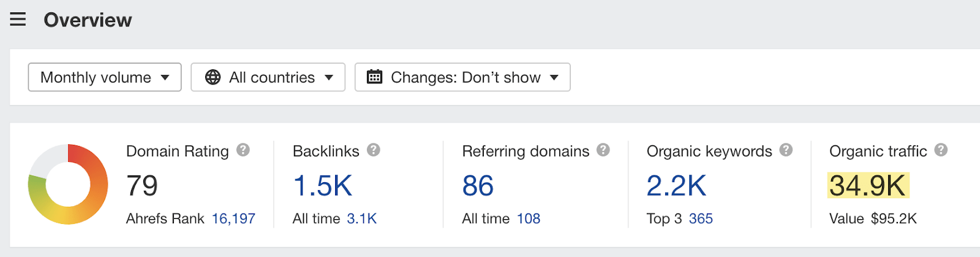Open the all time 3.1K backlinks link

pos(361,218)
